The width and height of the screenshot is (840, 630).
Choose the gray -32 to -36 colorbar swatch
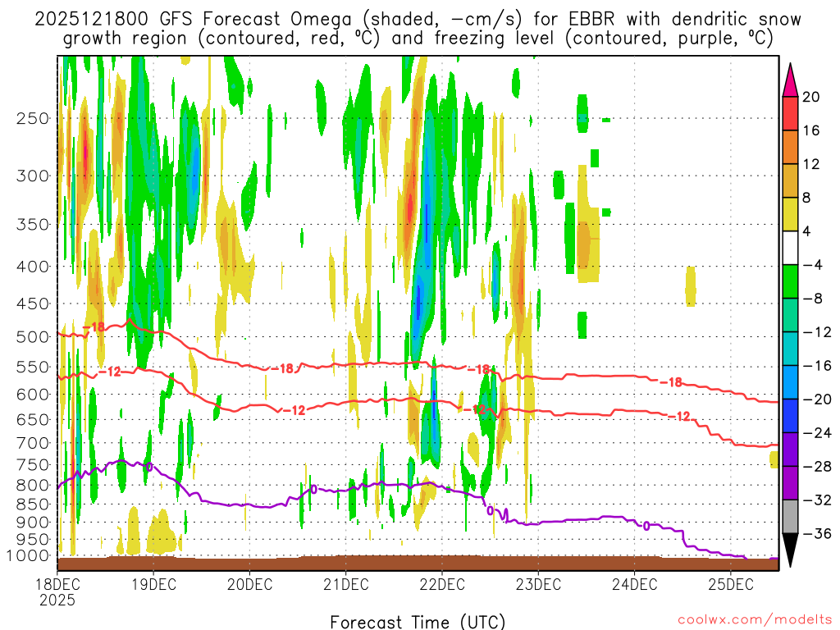click(790, 517)
